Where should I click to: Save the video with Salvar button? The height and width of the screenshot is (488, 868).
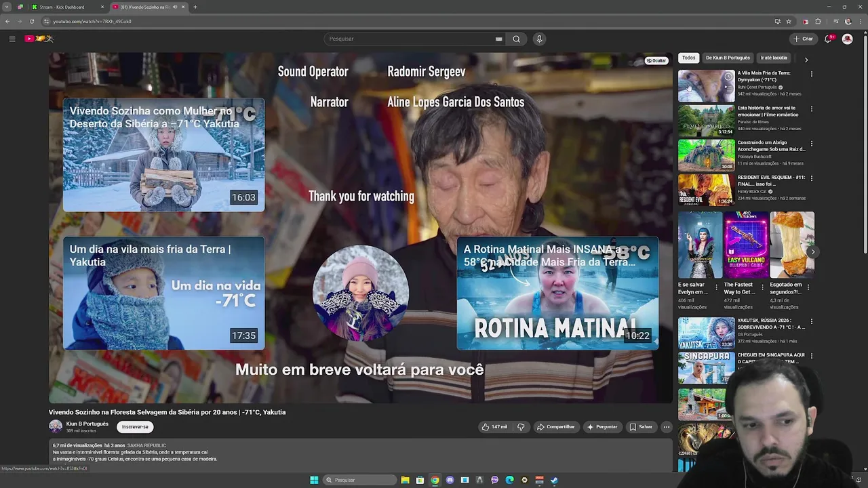(x=641, y=427)
